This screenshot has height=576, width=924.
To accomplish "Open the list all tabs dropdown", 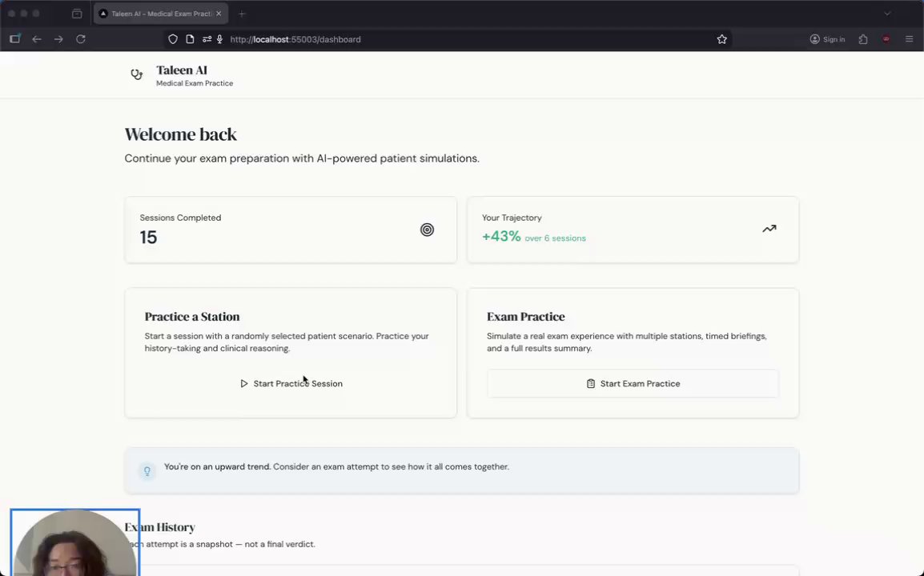I will pos(886,14).
